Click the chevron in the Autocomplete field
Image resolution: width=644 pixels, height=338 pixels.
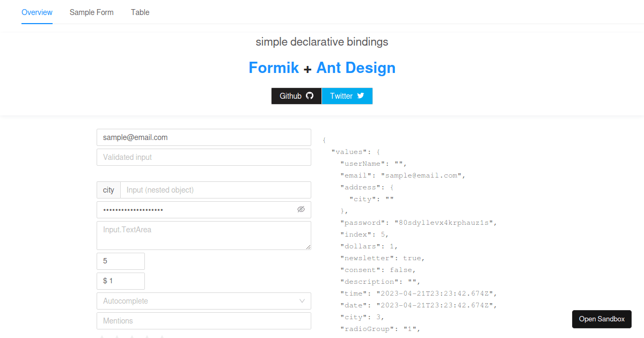click(302, 301)
